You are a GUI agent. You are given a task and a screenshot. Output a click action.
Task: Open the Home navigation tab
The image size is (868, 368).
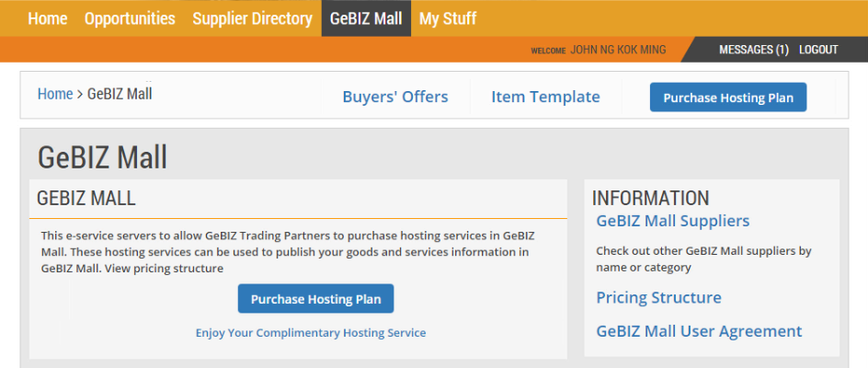tap(48, 18)
